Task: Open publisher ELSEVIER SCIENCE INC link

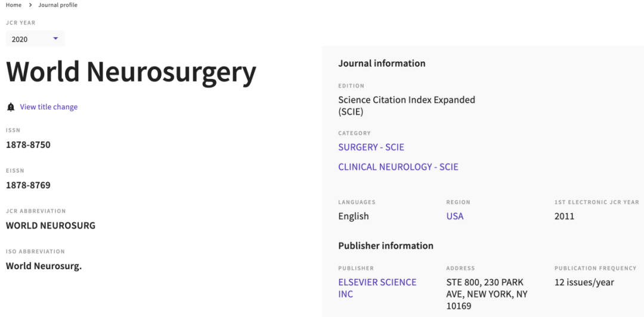Action: [x=377, y=288]
